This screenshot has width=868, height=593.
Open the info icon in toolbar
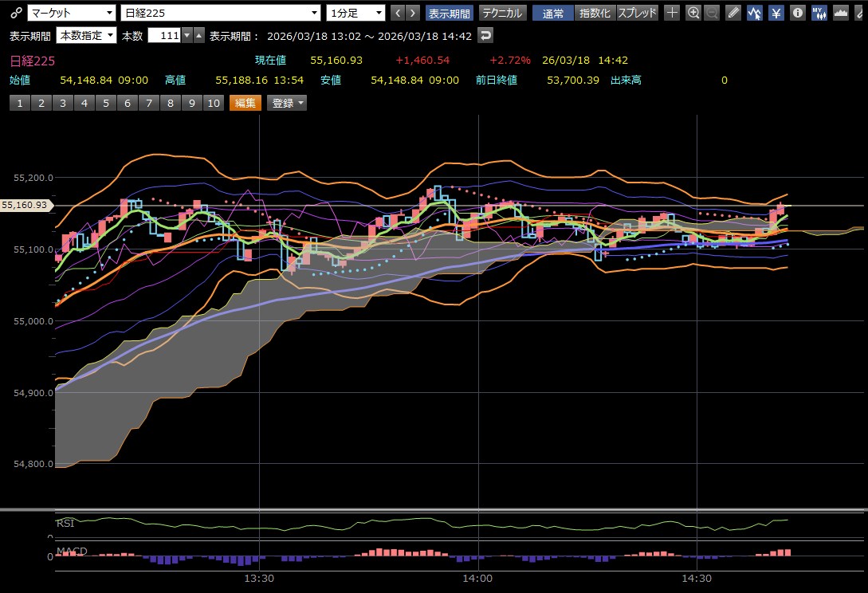(x=797, y=13)
